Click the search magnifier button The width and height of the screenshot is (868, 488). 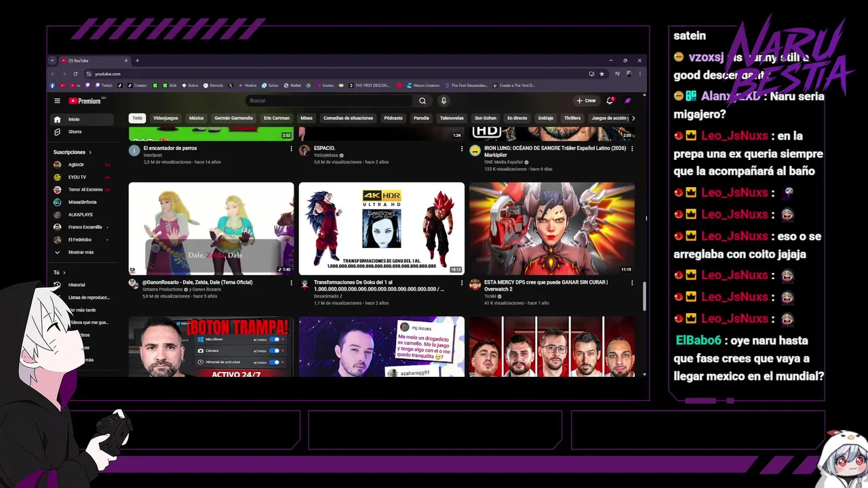pyautogui.click(x=422, y=101)
